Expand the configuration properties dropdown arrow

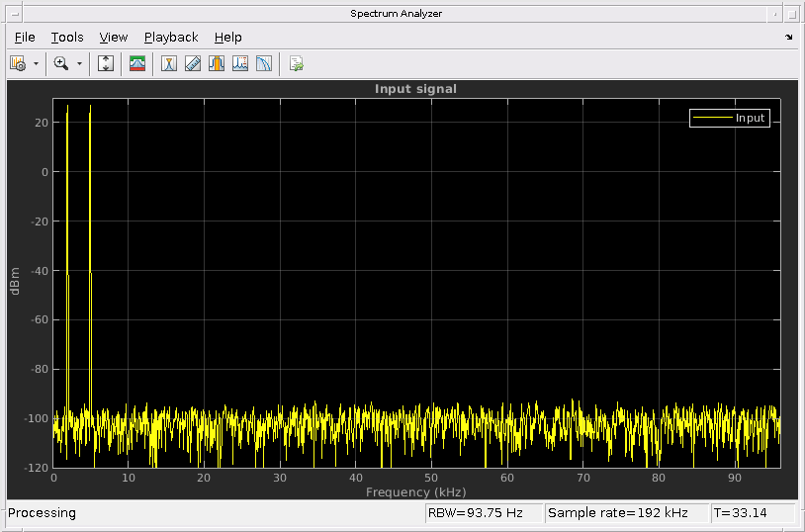pyautogui.click(x=37, y=63)
